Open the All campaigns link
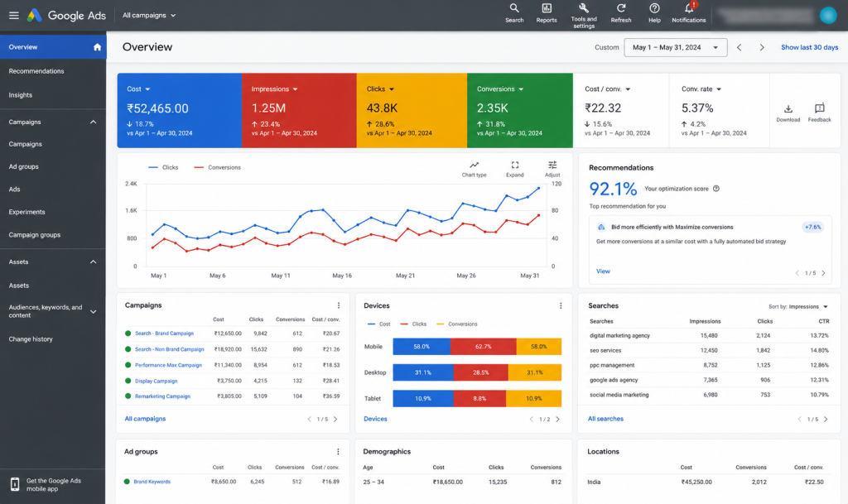The width and height of the screenshot is (848, 504). click(x=145, y=419)
